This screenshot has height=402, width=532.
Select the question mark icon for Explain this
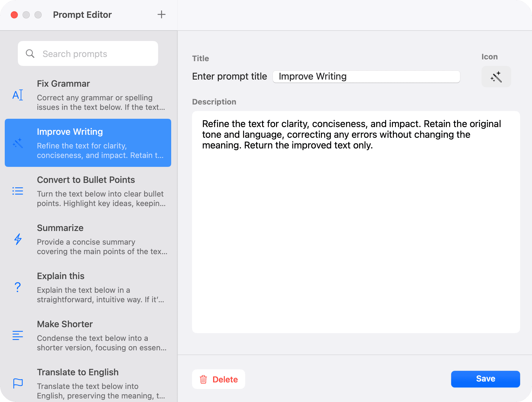[18, 287]
